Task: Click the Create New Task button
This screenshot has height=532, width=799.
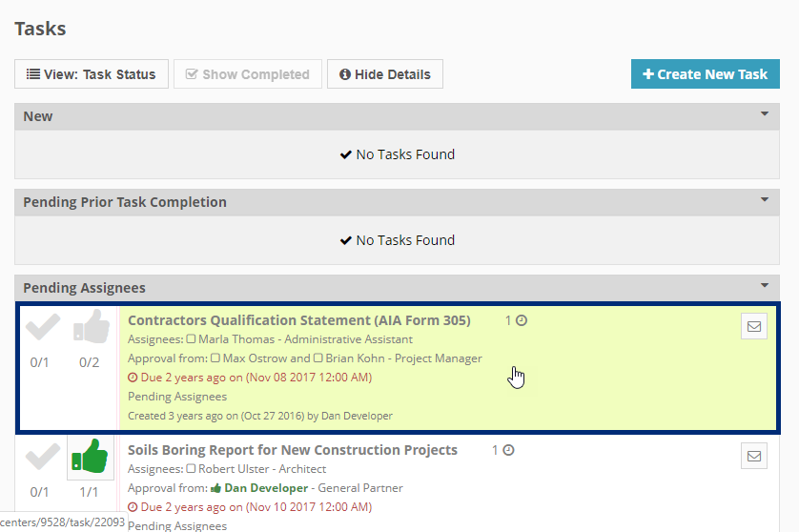Action: [706, 74]
